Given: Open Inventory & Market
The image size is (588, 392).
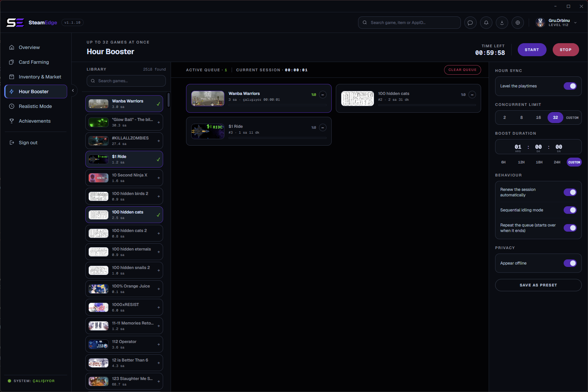Looking at the screenshot, I should pyautogui.click(x=36, y=77).
